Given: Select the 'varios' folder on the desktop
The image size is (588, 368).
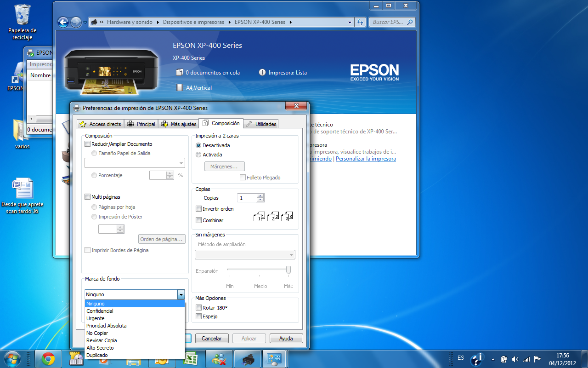Looking at the screenshot, I should tap(22, 134).
